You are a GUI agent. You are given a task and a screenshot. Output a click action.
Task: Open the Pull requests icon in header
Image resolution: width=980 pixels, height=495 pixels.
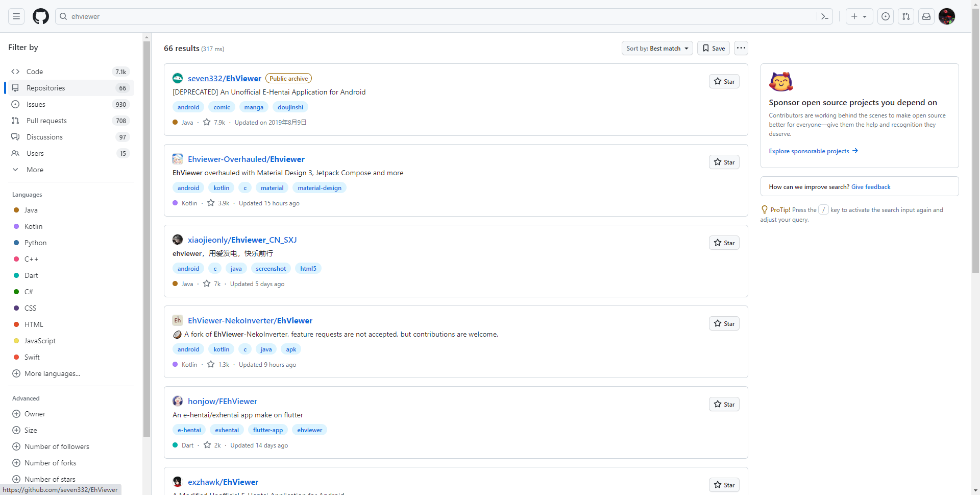point(906,16)
